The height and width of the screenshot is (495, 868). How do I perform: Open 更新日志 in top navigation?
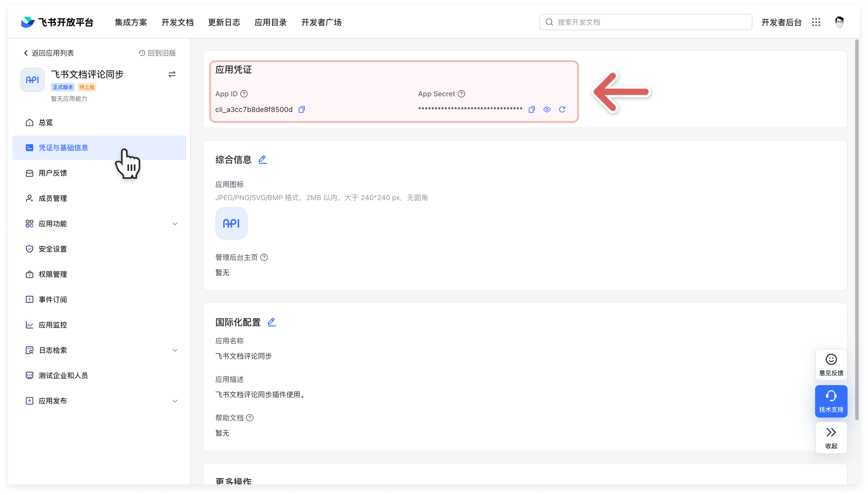tap(224, 22)
